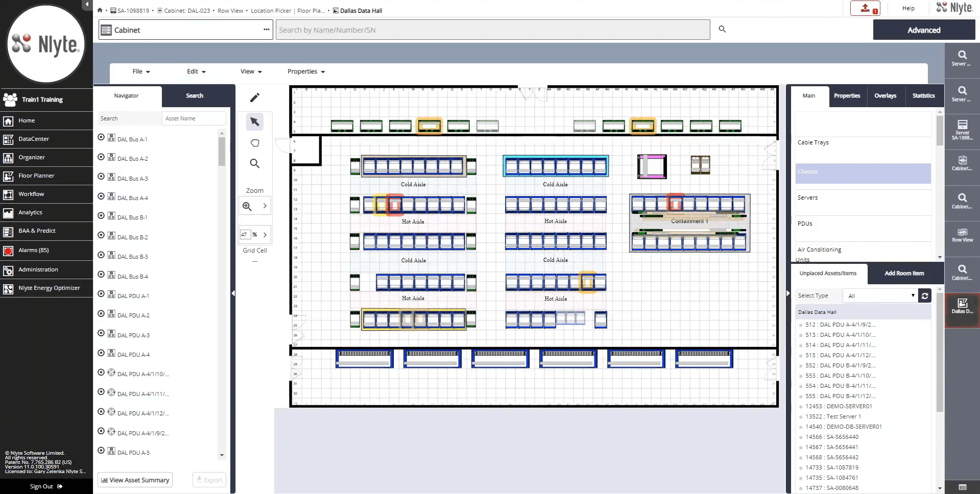Click the Asset Name filter field
Viewport: 980px width, 494px height.
(x=194, y=118)
